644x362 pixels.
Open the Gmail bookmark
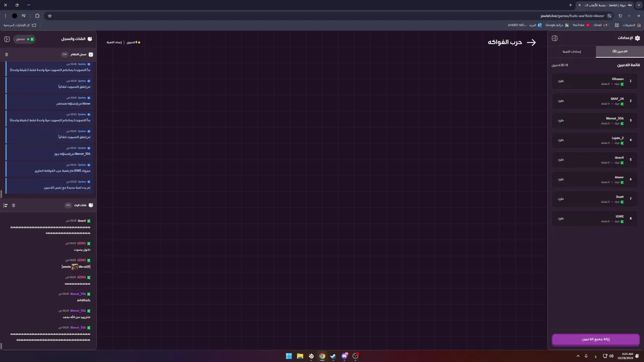tap(600, 25)
